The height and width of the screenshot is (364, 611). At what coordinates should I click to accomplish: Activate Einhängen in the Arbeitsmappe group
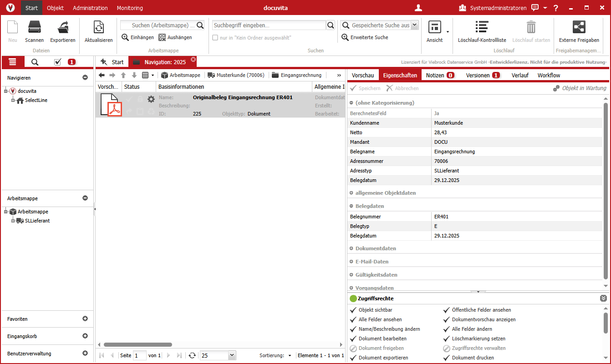[x=137, y=37]
